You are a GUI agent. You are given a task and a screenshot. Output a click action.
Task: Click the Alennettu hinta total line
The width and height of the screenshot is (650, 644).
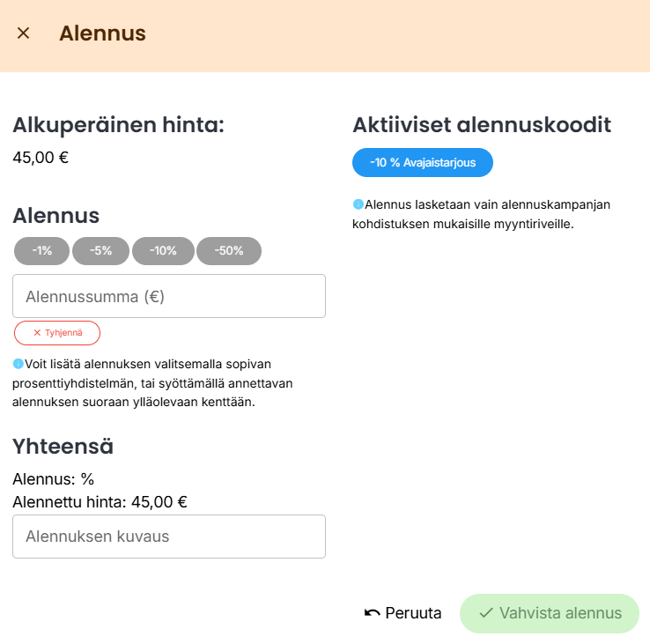tap(100, 502)
